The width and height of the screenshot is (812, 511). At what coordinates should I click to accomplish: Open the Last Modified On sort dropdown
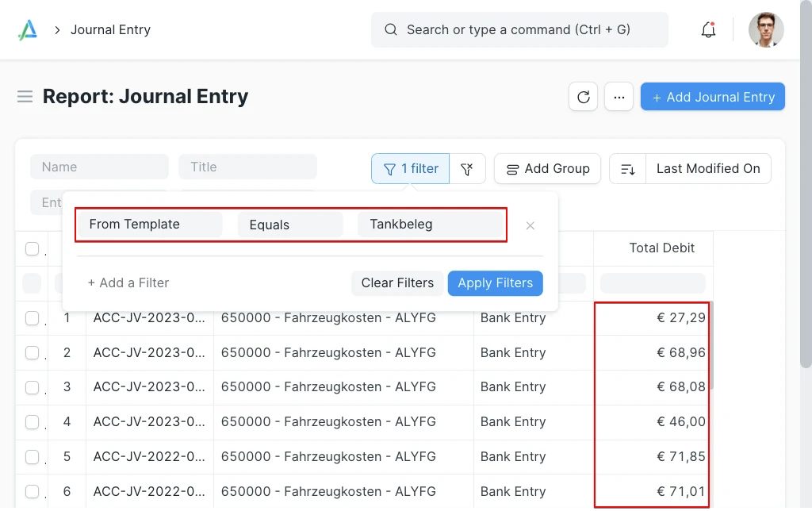pos(708,168)
